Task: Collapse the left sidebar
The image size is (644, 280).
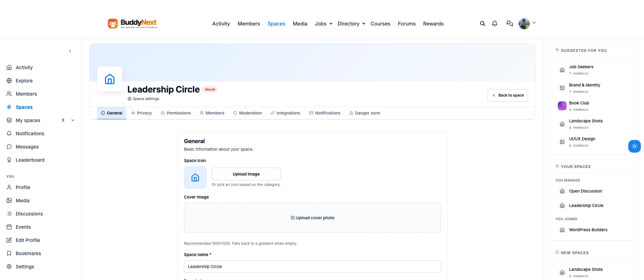Action: point(70,51)
